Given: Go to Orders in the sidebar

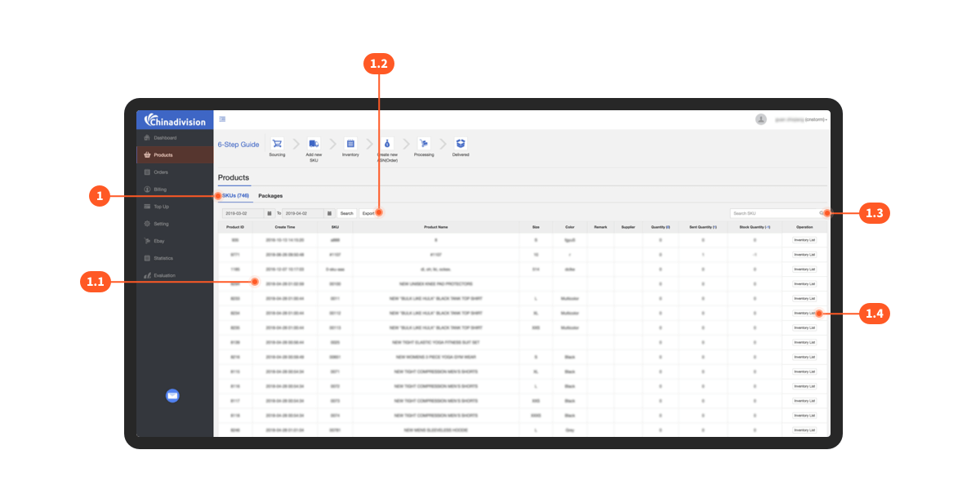Looking at the screenshot, I should point(175,171).
